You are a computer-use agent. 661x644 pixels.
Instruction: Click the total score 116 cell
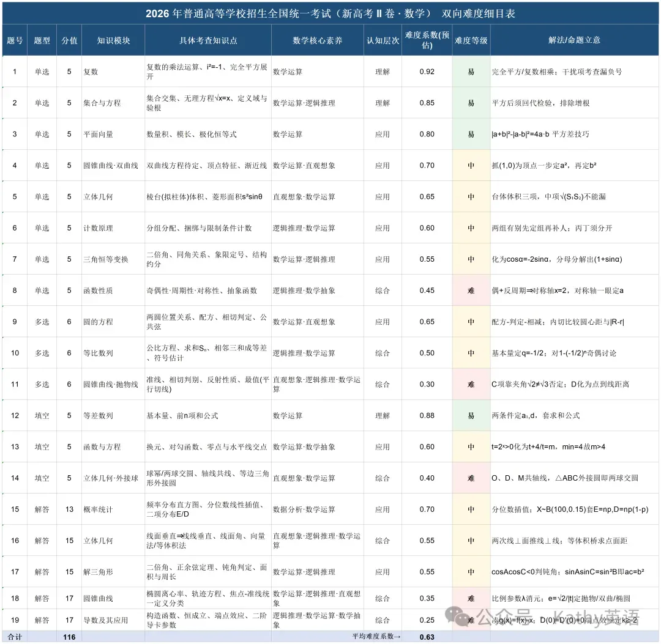tap(69, 637)
